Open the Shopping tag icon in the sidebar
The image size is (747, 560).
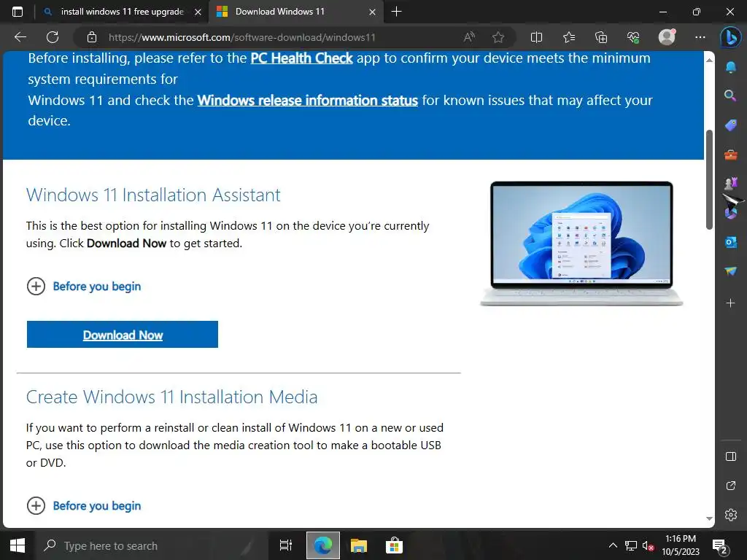(730, 125)
